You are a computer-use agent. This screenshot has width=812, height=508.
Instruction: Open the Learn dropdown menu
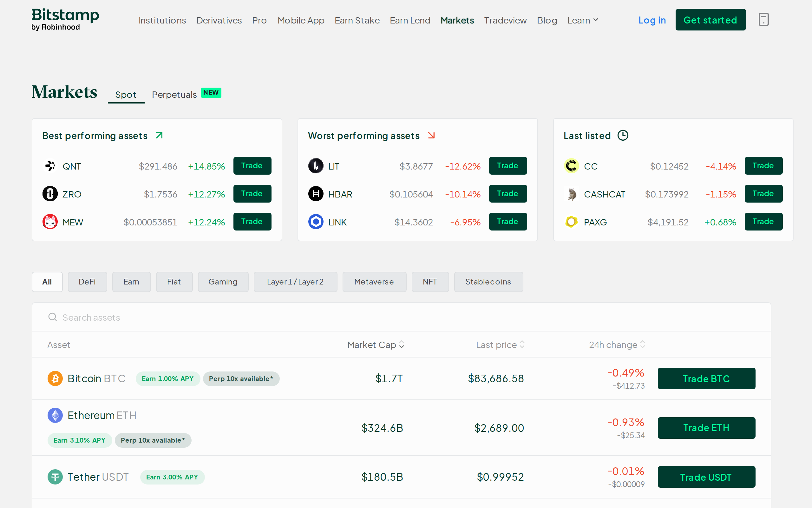coord(582,20)
